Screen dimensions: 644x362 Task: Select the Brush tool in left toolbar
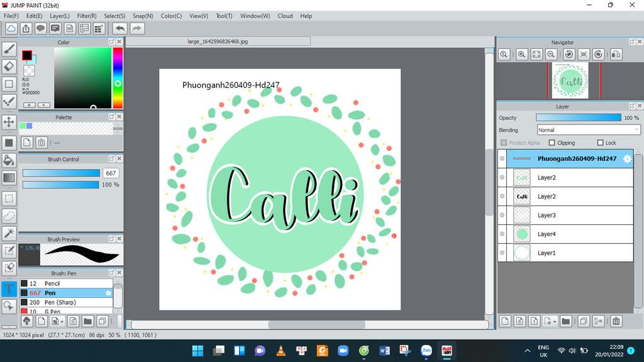pyautogui.click(x=9, y=49)
